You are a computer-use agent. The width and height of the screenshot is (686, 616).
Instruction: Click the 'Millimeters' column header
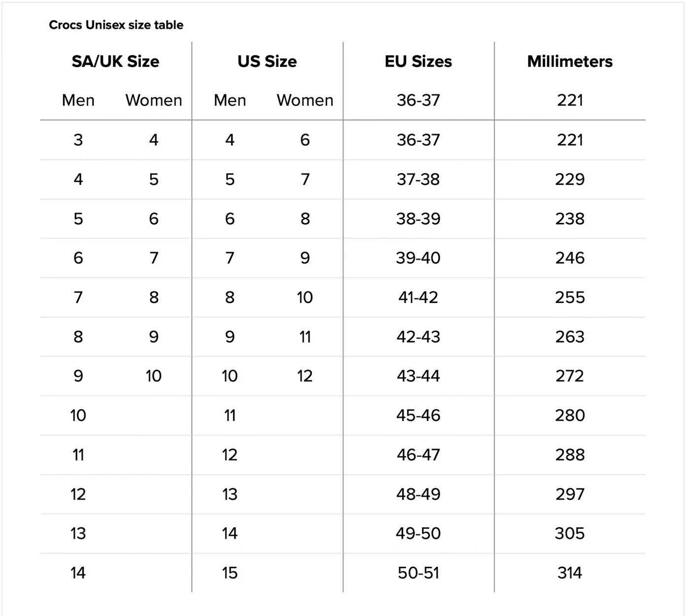coord(570,62)
